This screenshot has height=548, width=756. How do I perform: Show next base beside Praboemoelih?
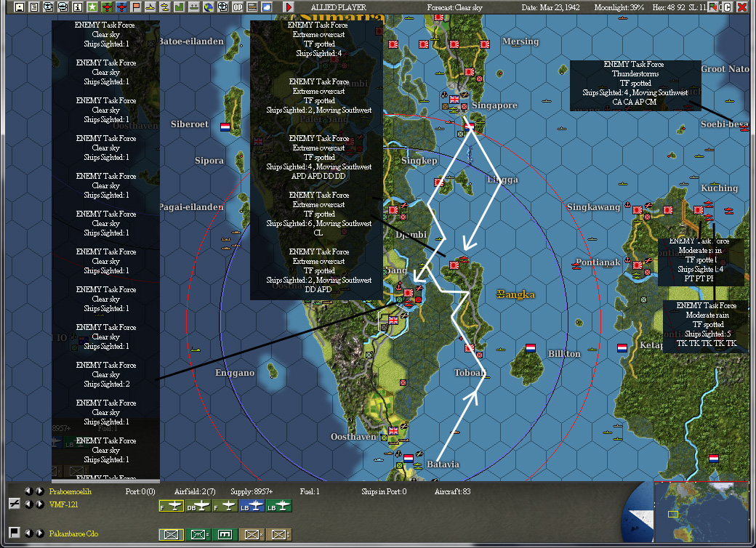(x=39, y=491)
